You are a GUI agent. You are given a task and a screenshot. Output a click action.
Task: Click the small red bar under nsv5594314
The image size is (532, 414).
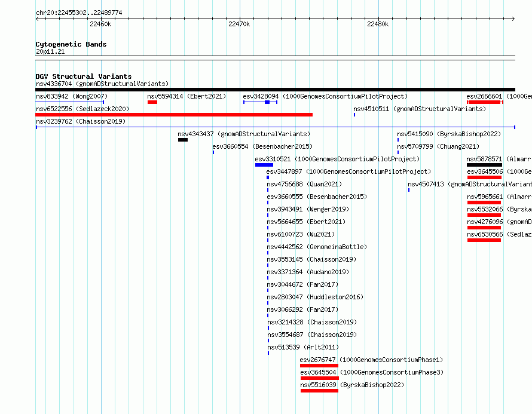[x=152, y=102]
